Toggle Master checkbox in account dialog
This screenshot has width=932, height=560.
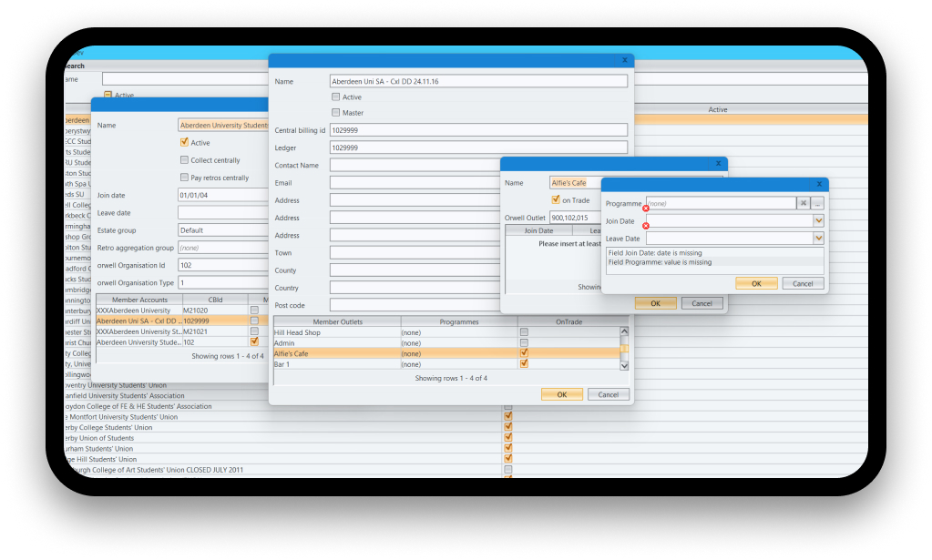(336, 113)
